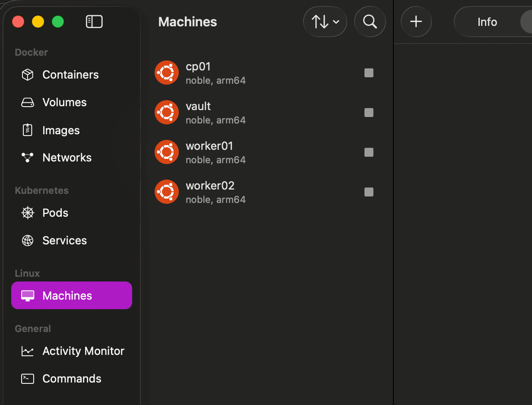Click the 'noble, arm64' subtitle under worker02
This screenshot has height=405, width=532.
tap(216, 199)
